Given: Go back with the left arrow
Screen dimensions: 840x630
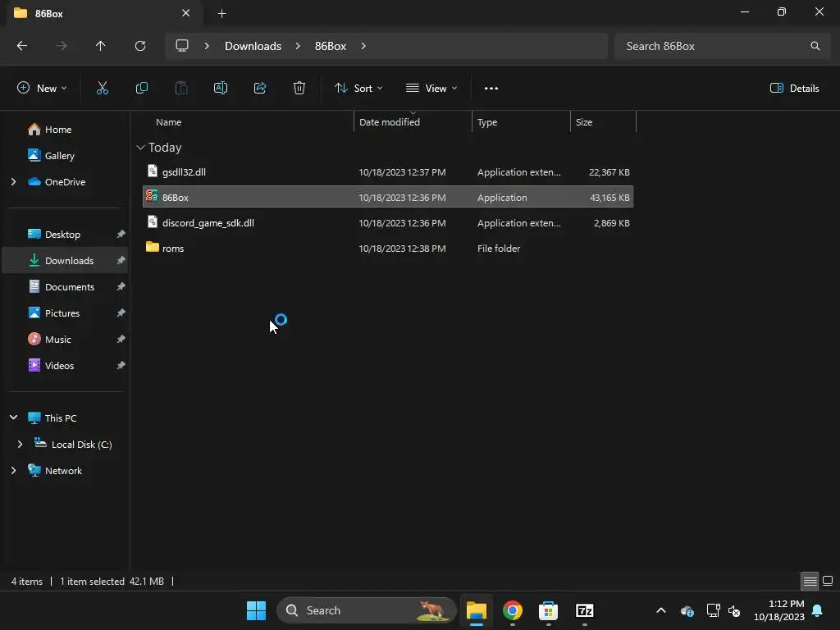Looking at the screenshot, I should (22, 46).
